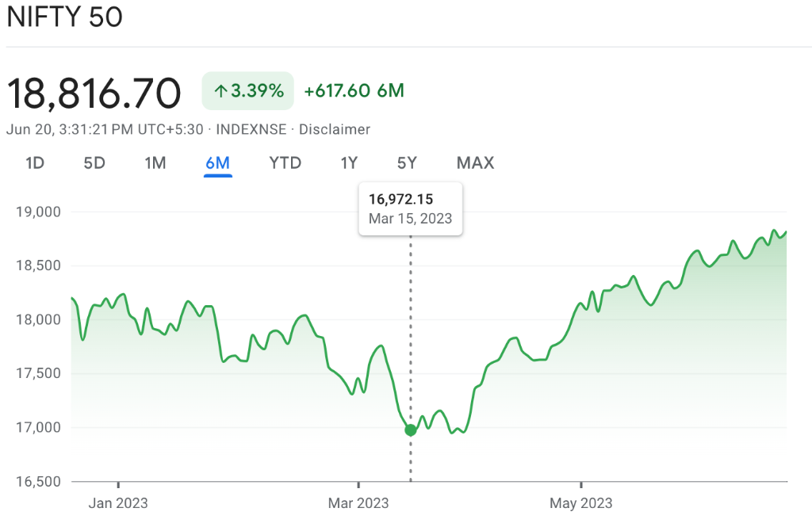Select the 1Y time range

point(349,163)
